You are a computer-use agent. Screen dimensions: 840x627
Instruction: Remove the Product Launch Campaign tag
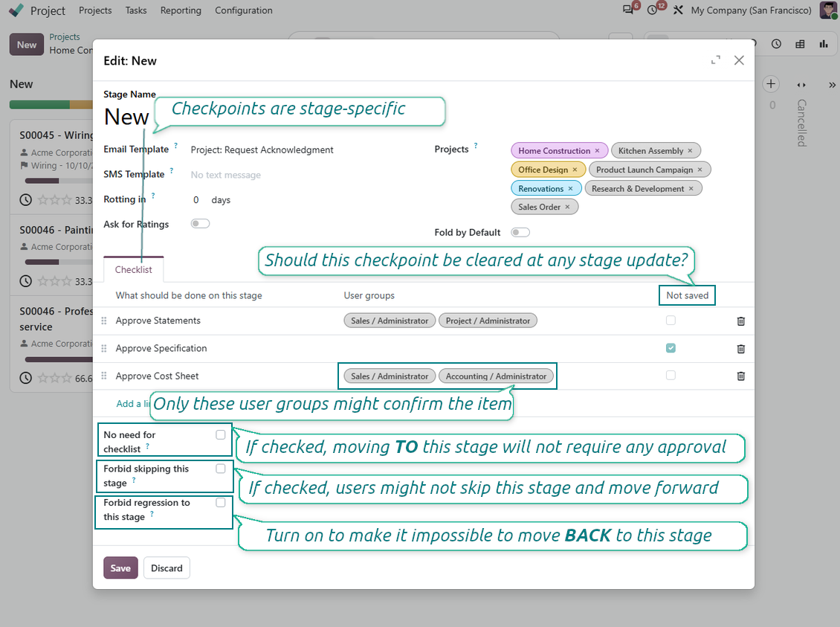pyautogui.click(x=700, y=170)
